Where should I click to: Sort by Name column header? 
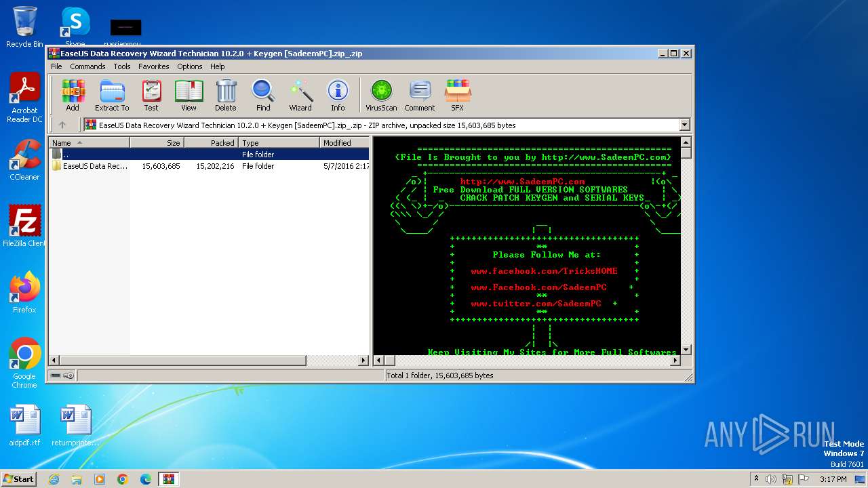89,142
